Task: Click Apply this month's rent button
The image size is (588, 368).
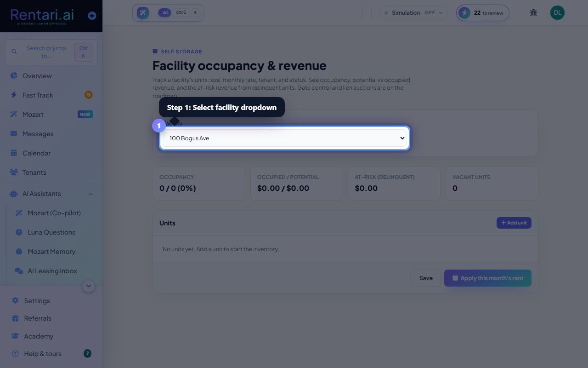Action: (488, 278)
